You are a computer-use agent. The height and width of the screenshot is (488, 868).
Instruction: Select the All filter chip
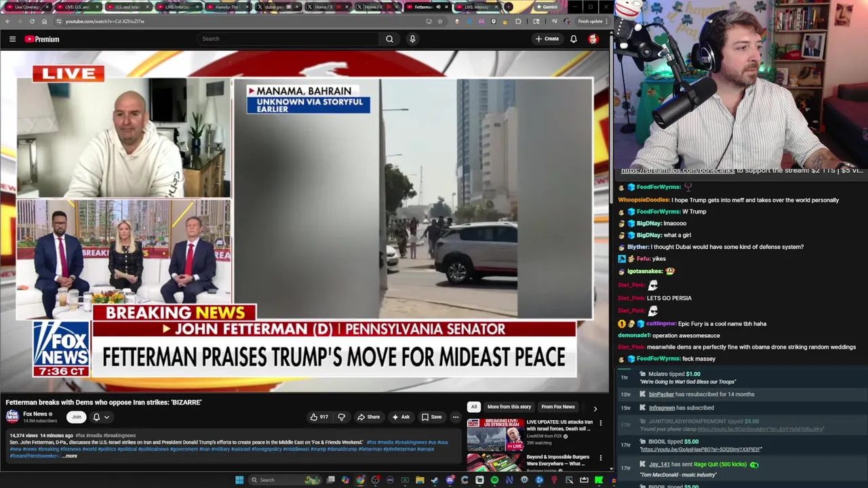click(x=474, y=407)
